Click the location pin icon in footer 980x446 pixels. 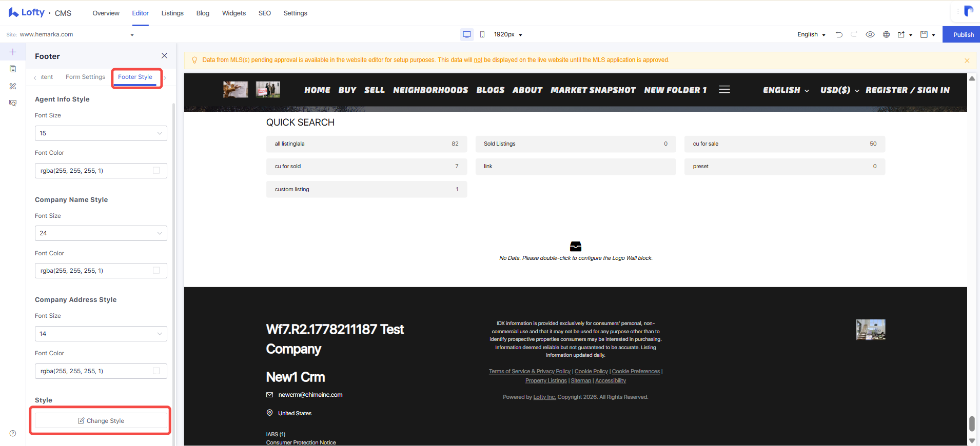(269, 413)
